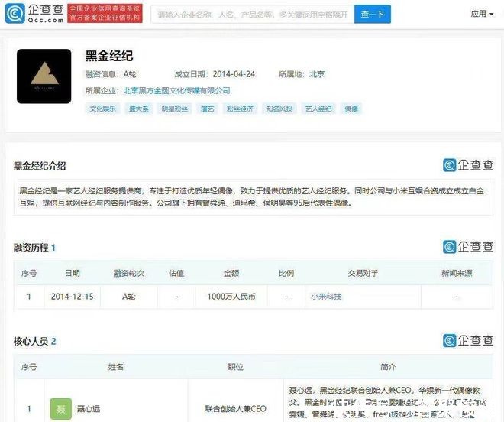The width and height of the screenshot is (504, 422).
Task: Select the 演艺 tag
Action: click(207, 109)
